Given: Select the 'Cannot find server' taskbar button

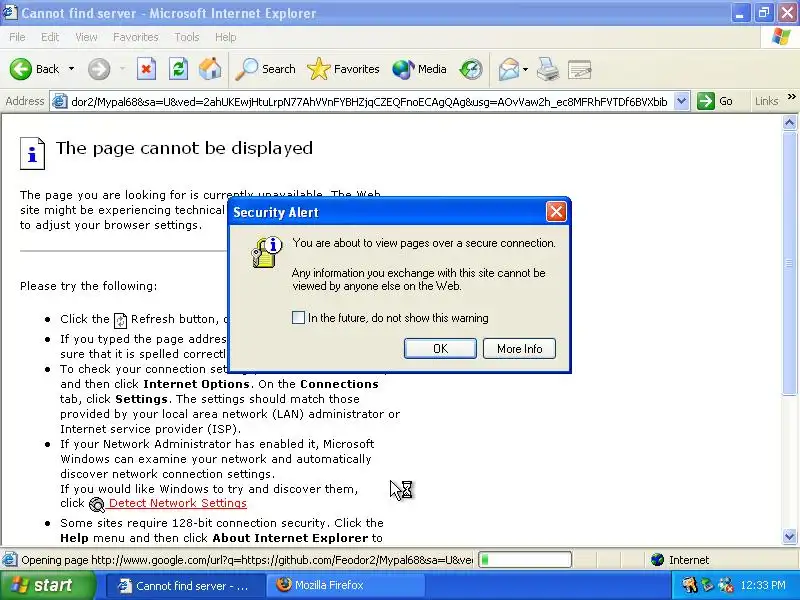Looking at the screenshot, I should click(186, 585).
